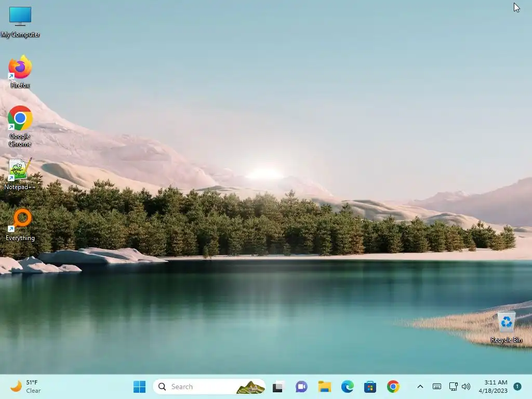This screenshot has height=399, width=532.
Task: Launch Microsoft Edge from the taskbar
Action: (x=348, y=387)
